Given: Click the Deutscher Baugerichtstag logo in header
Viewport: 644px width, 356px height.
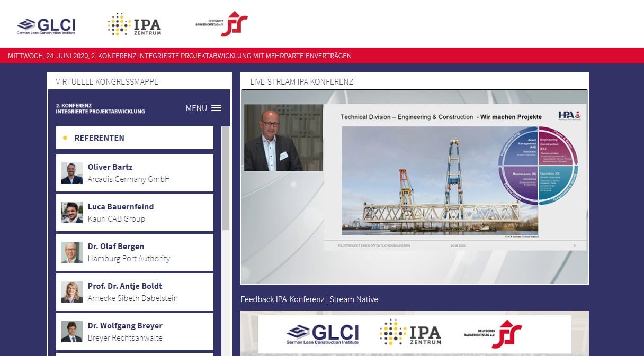Looking at the screenshot, I should click(222, 24).
